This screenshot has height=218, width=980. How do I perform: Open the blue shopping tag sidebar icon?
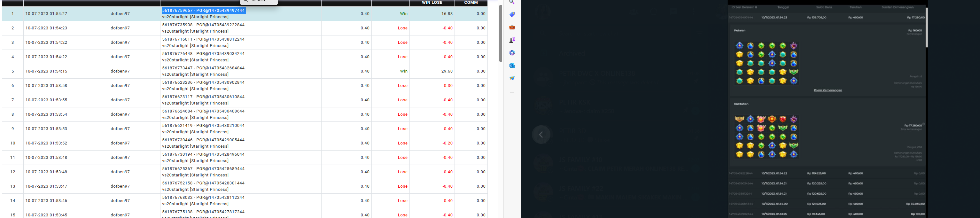[x=512, y=14]
